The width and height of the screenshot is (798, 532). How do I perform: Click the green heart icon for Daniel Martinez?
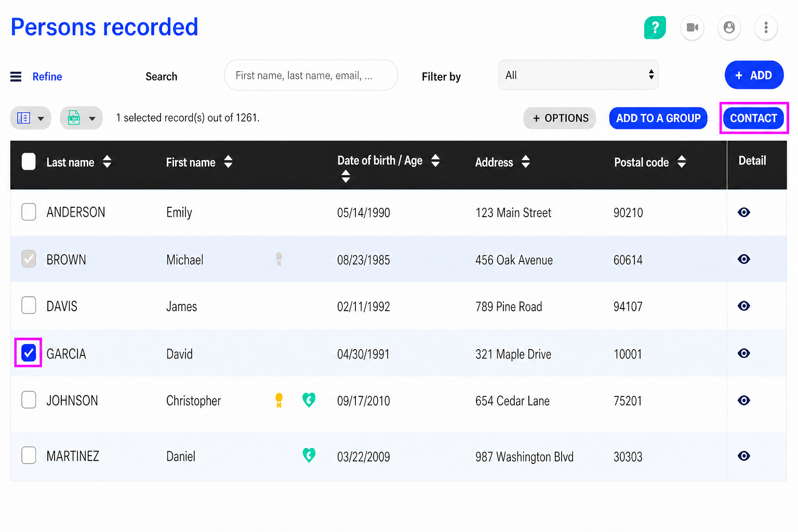pyautogui.click(x=309, y=455)
